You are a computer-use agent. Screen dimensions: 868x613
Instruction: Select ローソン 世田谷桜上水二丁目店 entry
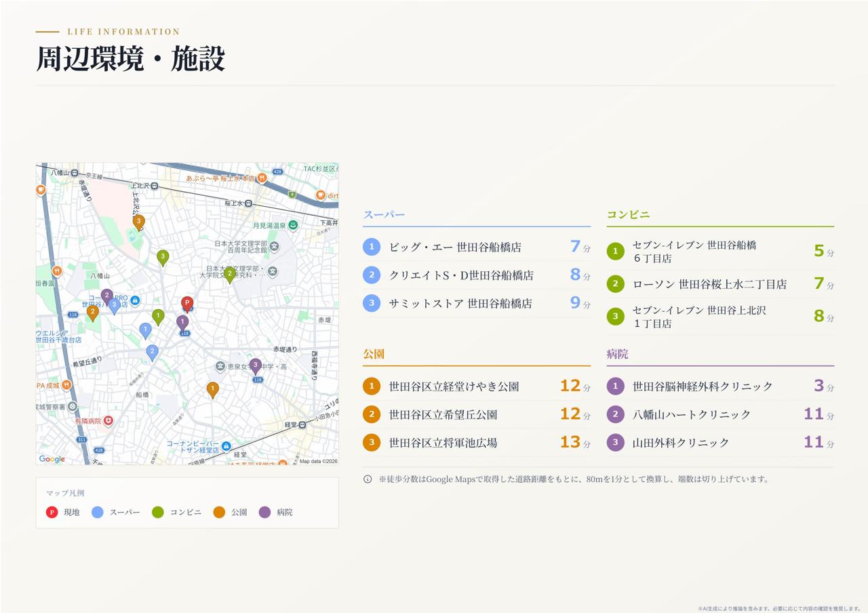tap(720, 284)
